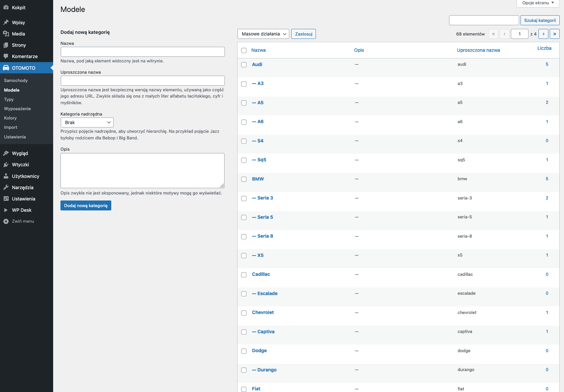This screenshot has width=564, height=392.
Task: Click the Użytkownicy user icon
Action: coord(6,176)
